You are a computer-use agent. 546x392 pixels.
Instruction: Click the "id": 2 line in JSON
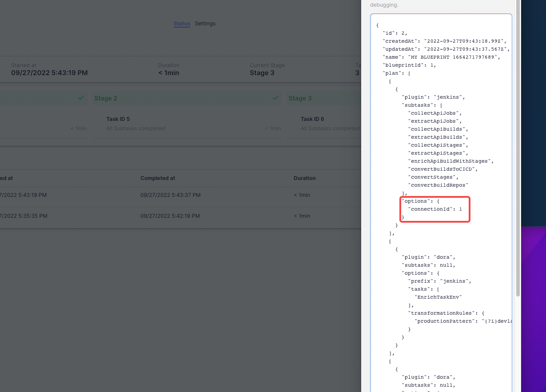[395, 33]
